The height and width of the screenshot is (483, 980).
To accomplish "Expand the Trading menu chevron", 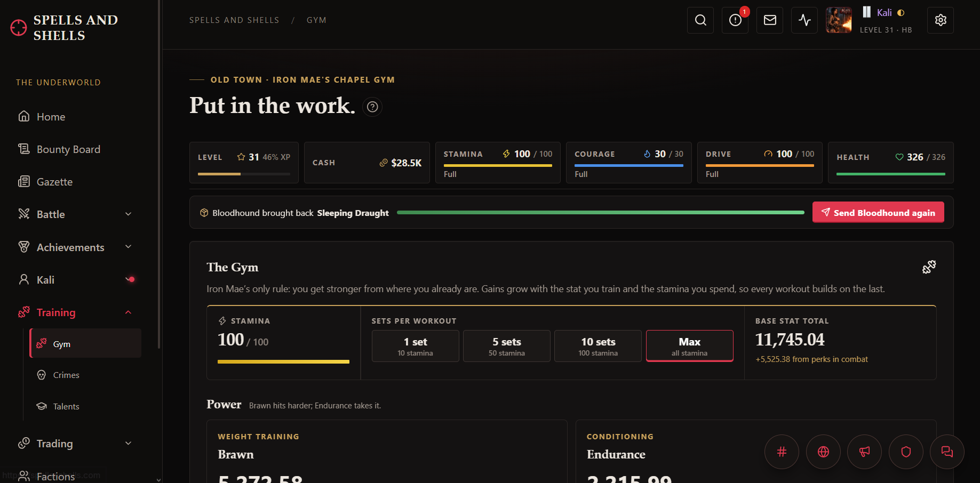I will (x=128, y=444).
